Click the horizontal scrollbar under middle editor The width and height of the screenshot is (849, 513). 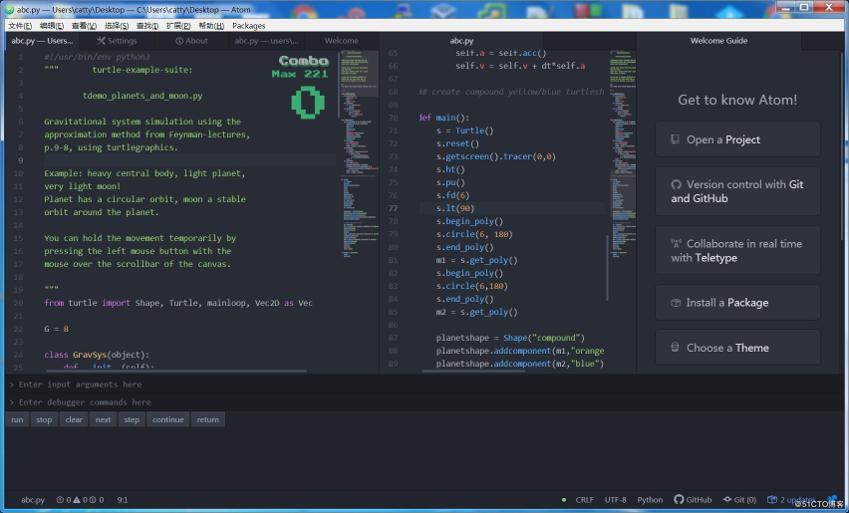tap(473, 371)
